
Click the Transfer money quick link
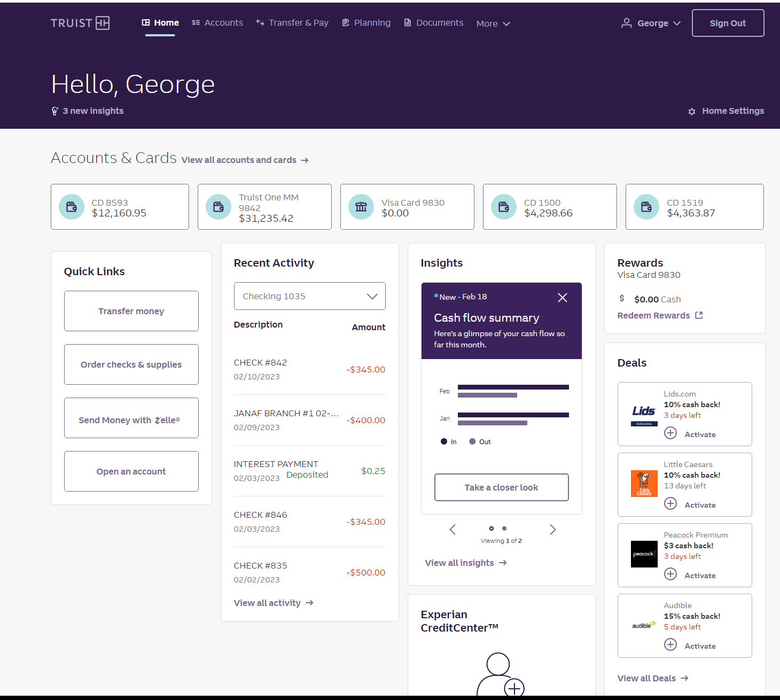[131, 311]
